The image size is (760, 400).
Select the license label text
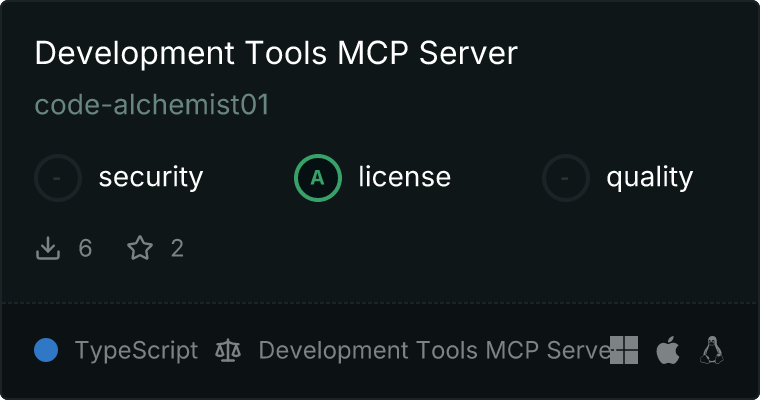click(x=404, y=178)
